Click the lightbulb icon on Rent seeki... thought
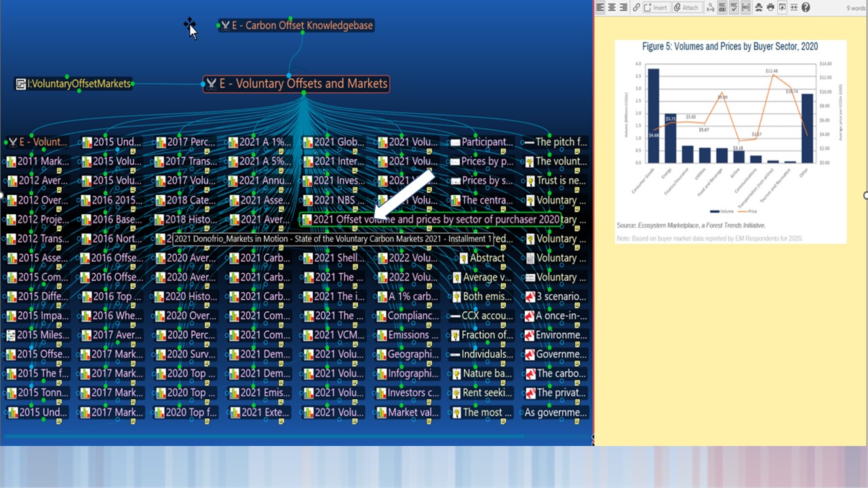 coord(456,393)
